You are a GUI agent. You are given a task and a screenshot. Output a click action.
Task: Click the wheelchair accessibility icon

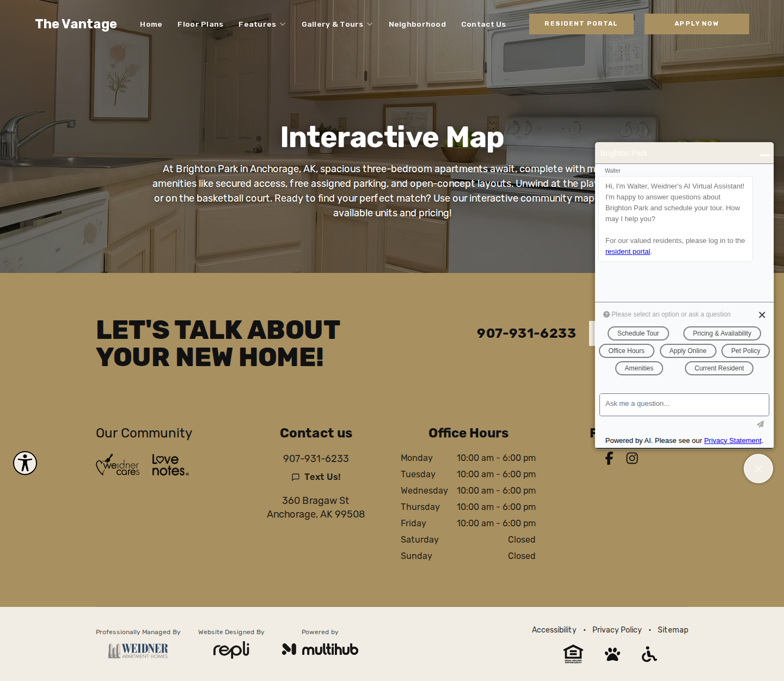tap(649, 654)
